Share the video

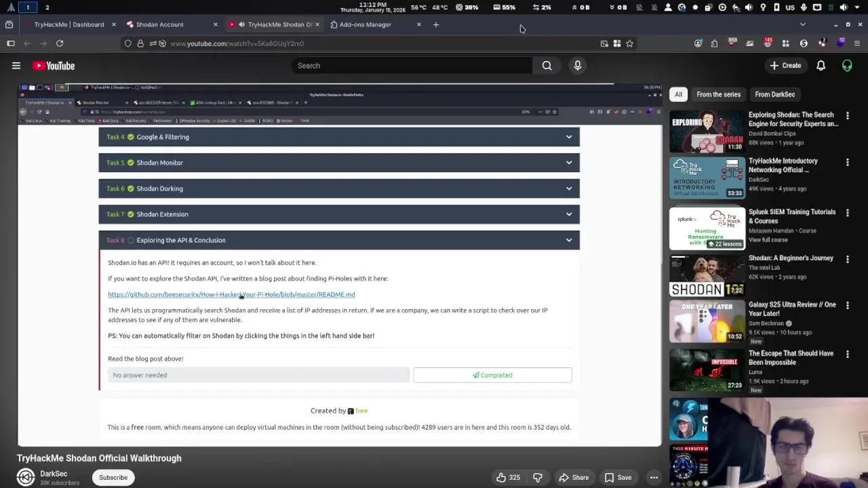[574, 477]
